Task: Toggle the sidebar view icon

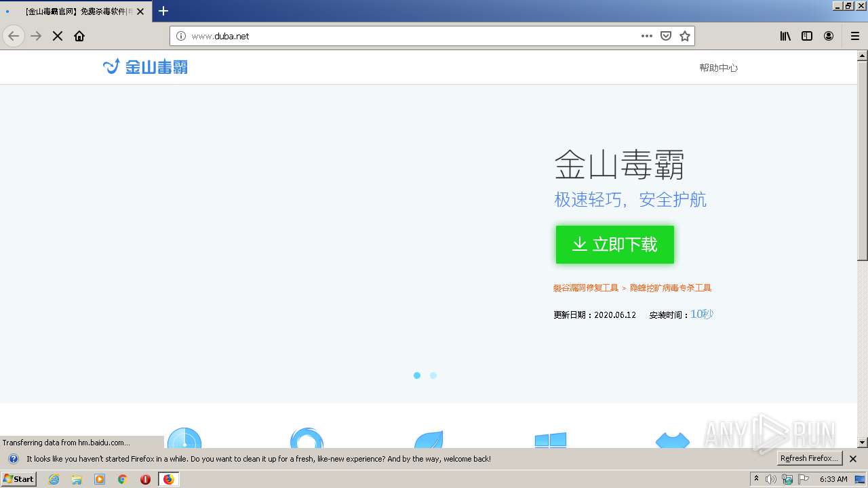Action: pos(807,36)
